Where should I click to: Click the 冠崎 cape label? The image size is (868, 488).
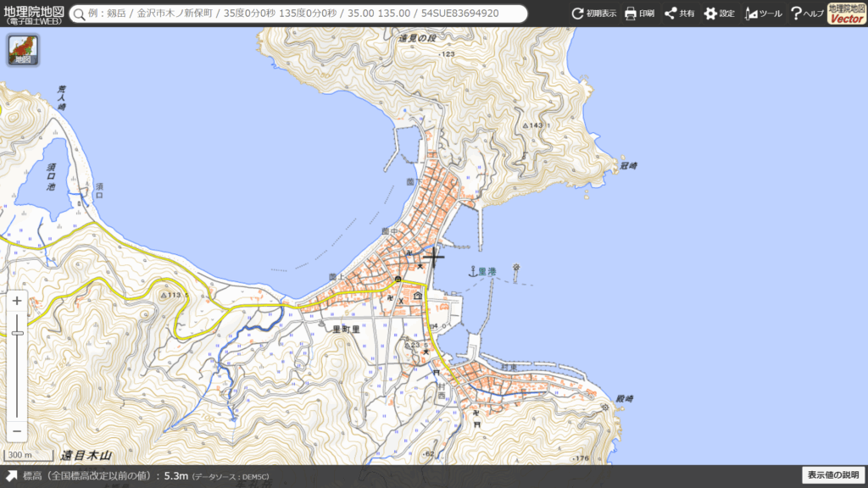(628, 165)
